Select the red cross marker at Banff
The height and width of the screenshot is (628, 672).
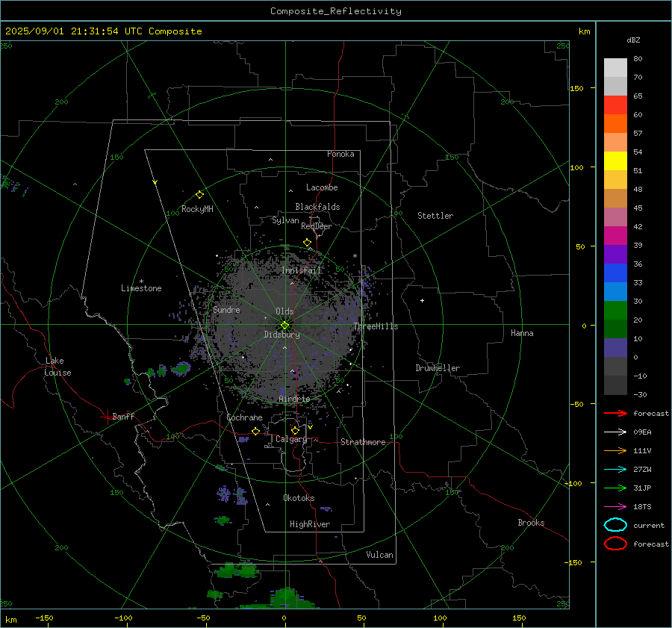[x=107, y=417]
